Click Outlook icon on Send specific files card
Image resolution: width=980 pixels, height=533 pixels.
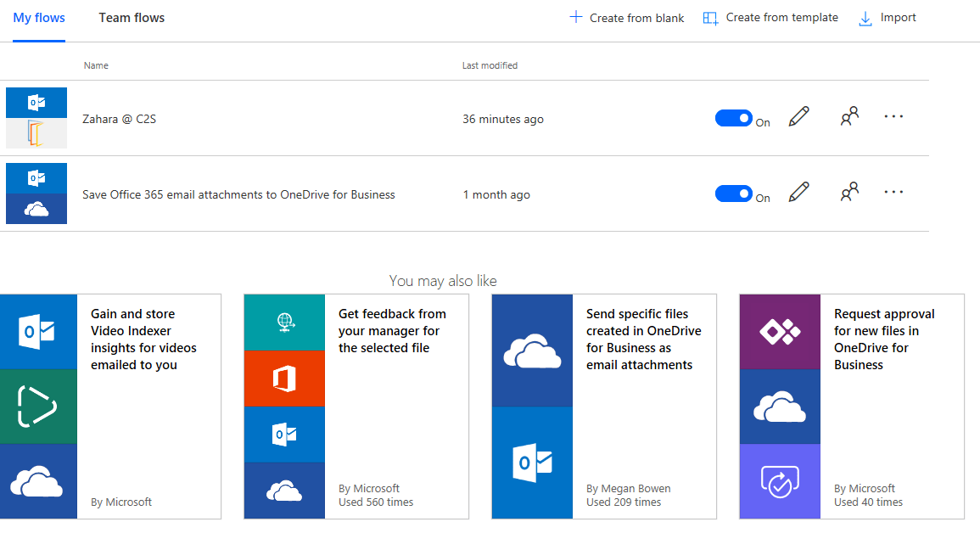532,463
